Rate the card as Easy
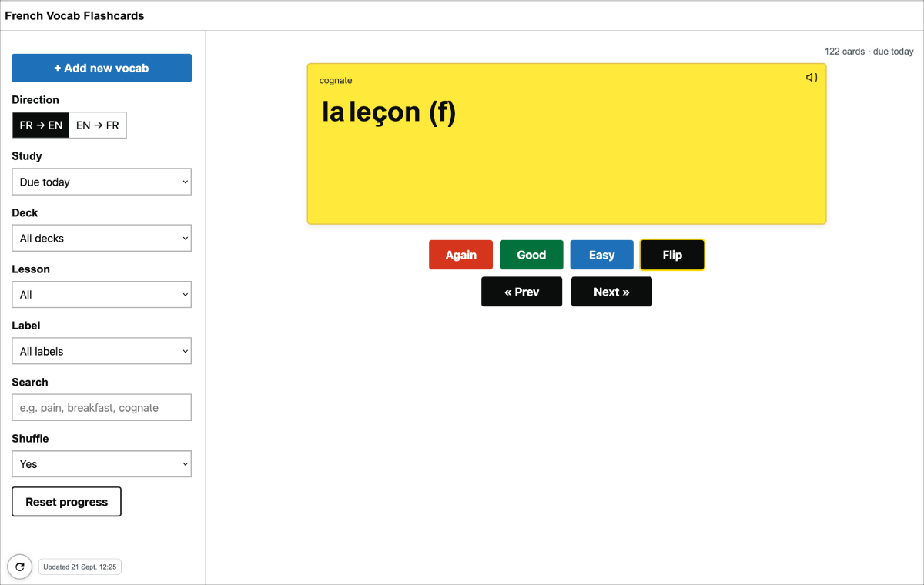Viewport: 924px width, 585px height. (x=601, y=255)
